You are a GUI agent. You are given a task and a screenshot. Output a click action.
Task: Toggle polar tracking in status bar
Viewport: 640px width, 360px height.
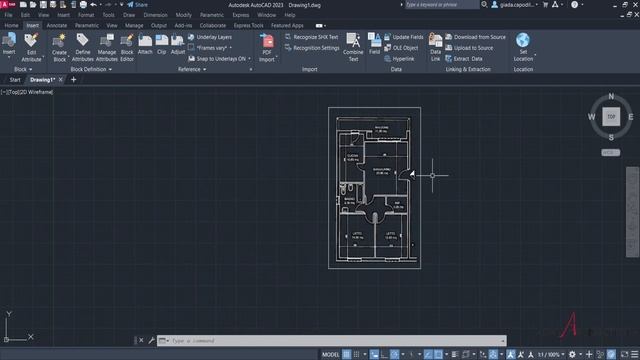pos(394,355)
